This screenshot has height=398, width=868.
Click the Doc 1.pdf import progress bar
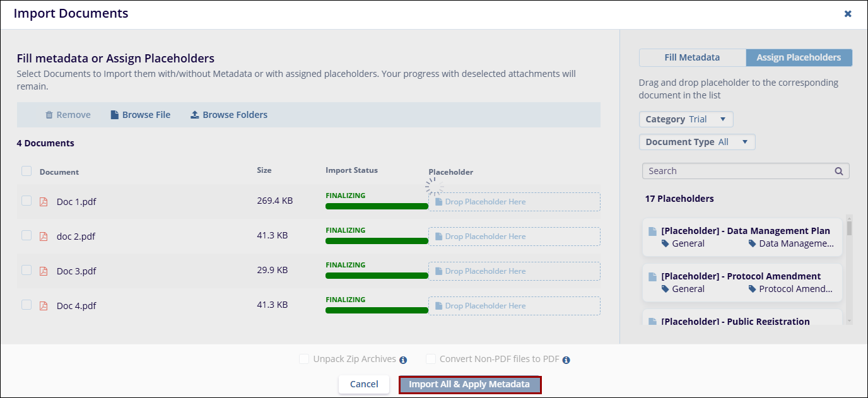[377, 206]
